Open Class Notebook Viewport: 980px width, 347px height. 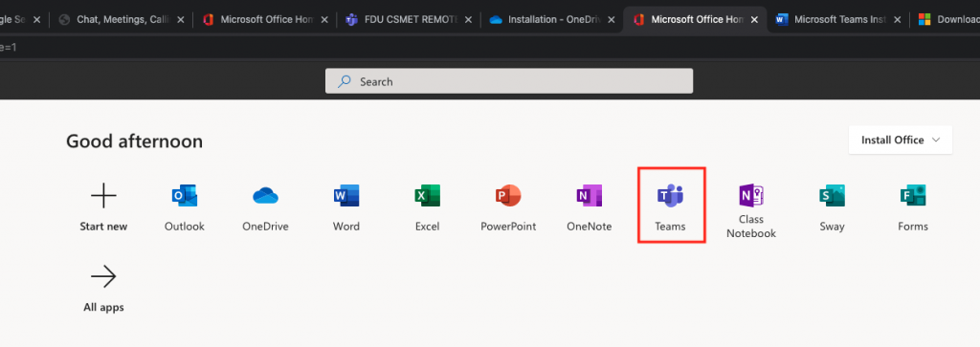point(751,211)
